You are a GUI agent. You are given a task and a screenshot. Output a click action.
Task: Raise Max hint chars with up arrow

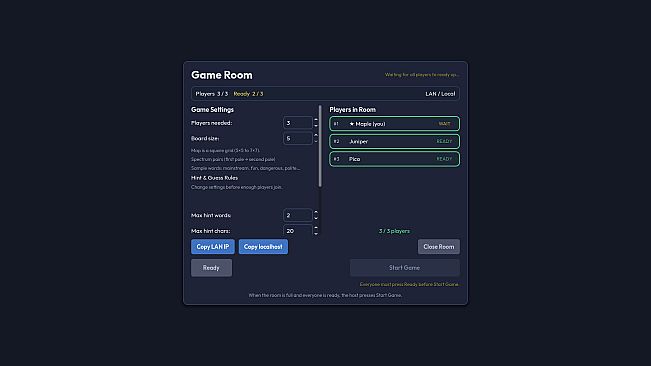tap(316, 228)
